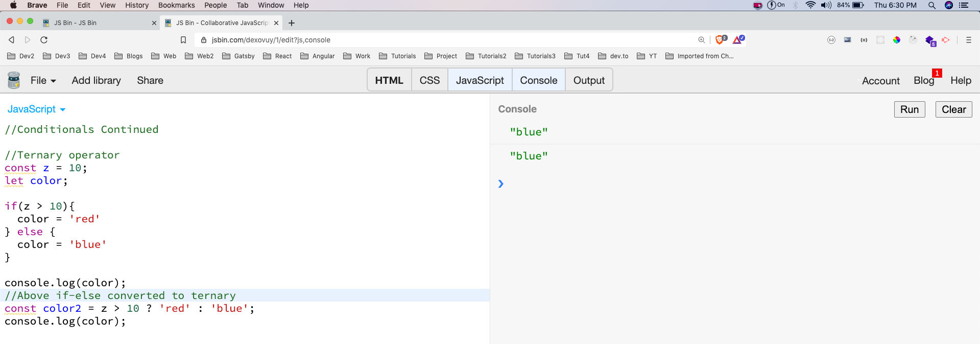The height and width of the screenshot is (344, 980).
Task: Open Siri from the menu bar
Action: [x=949, y=5]
